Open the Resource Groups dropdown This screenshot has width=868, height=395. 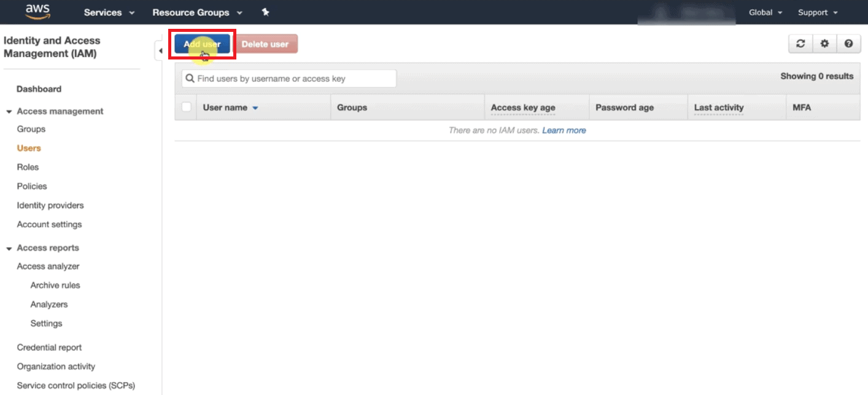(x=197, y=12)
